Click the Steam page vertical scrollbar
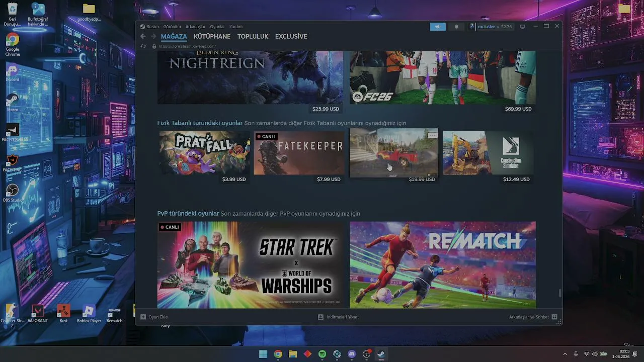The width and height of the screenshot is (644, 362). click(560, 293)
